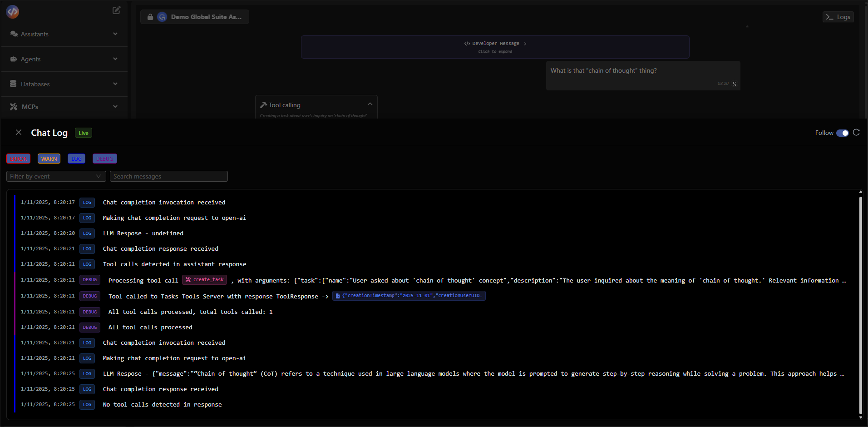Toggle the DEBUG log level filter
This screenshot has width=868, height=427.
(x=104, y=158)
